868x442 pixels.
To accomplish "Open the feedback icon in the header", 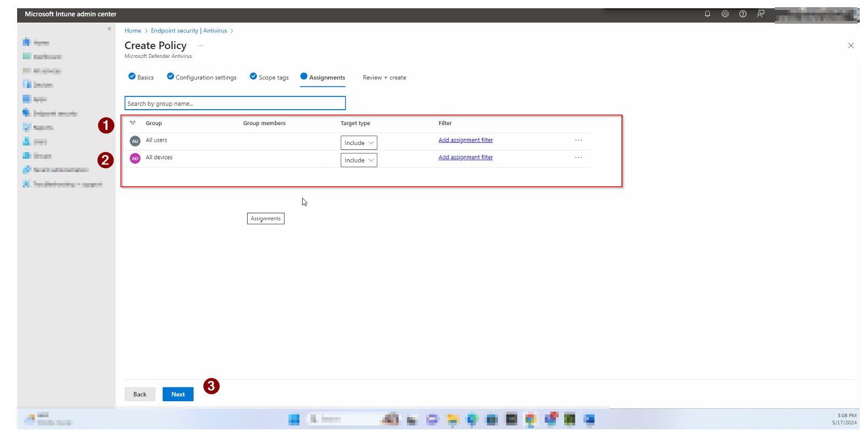I will click(760, 14).
